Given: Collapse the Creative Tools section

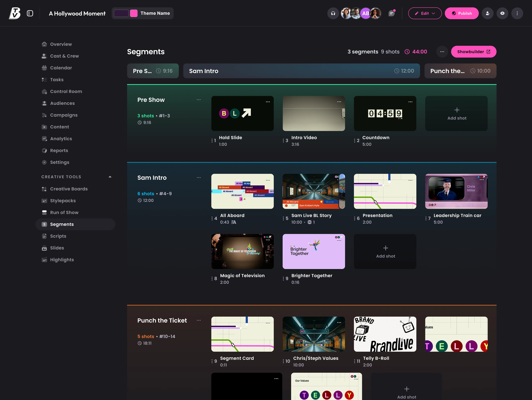Looking at the screenshot, I should pos(110,177).
